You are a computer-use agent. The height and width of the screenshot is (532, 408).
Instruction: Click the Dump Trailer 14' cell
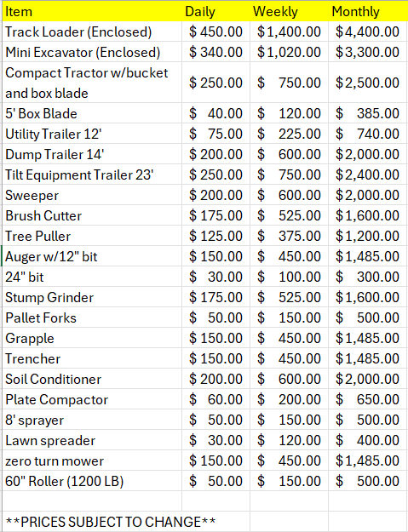92,154
